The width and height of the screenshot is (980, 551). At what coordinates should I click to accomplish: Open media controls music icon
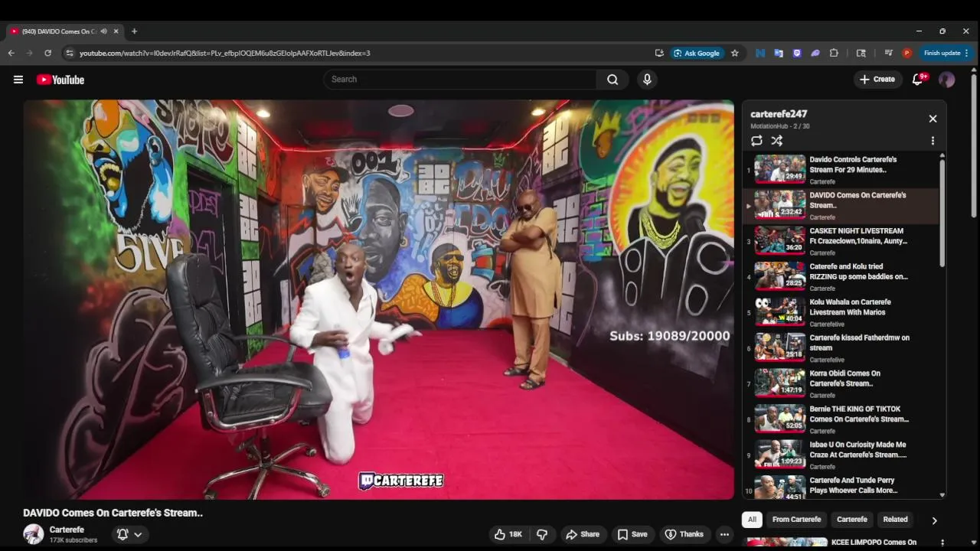click(x=888, y=53)
